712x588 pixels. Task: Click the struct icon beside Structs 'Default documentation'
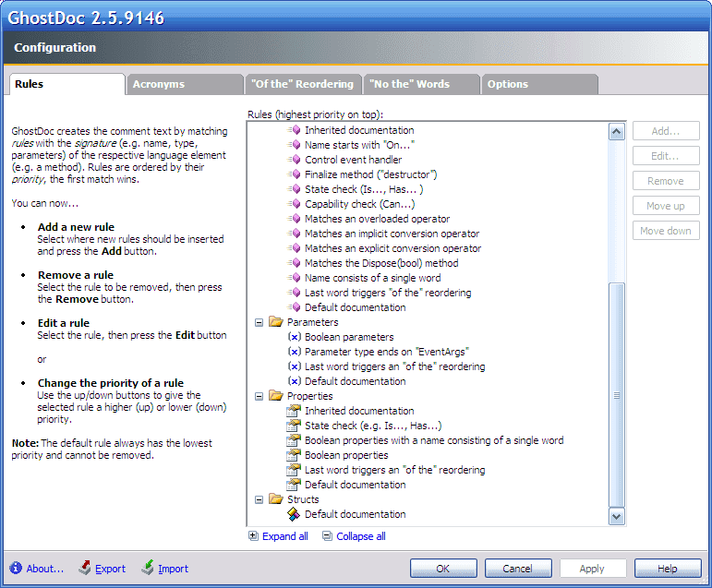pyautogui.click(x=294, y=514)
